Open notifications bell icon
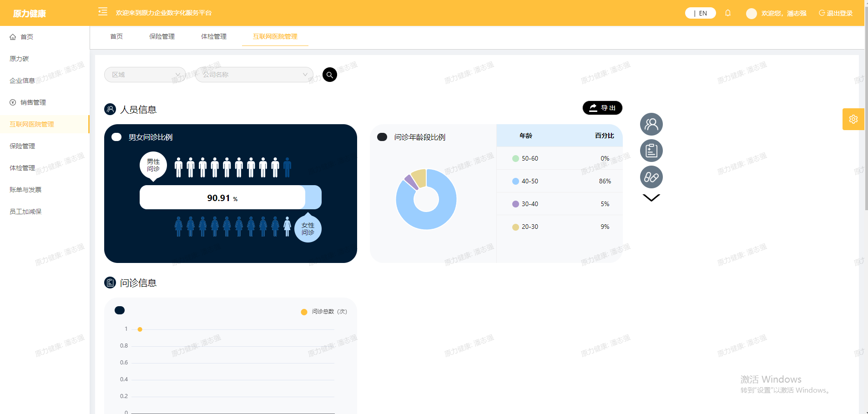 click(x=728, y=13)
